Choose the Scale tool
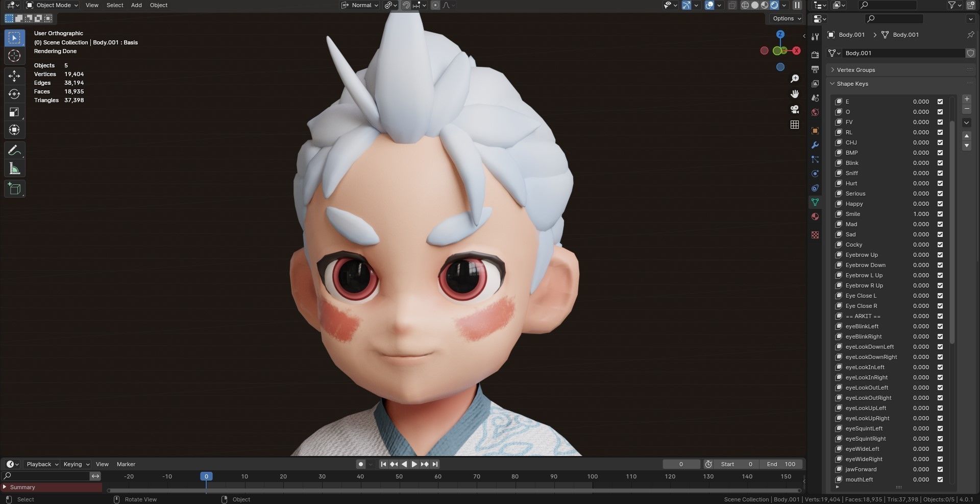 point(14,112)
